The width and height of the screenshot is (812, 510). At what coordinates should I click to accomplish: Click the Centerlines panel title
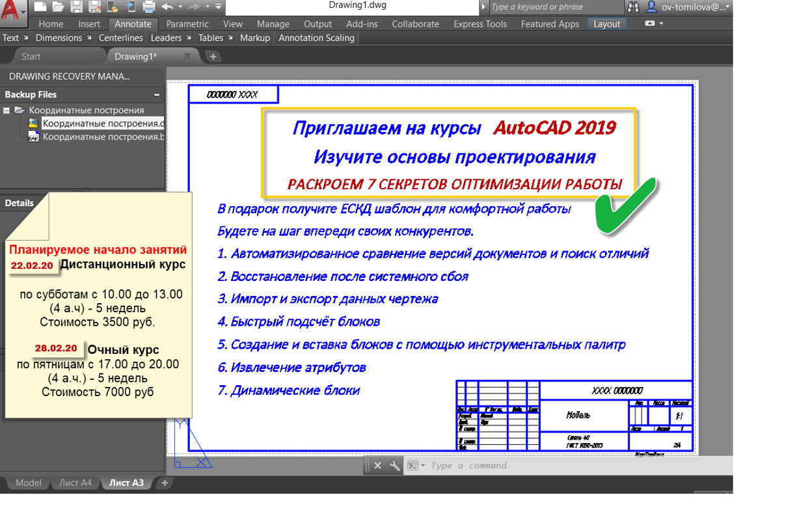pos(121,38)
